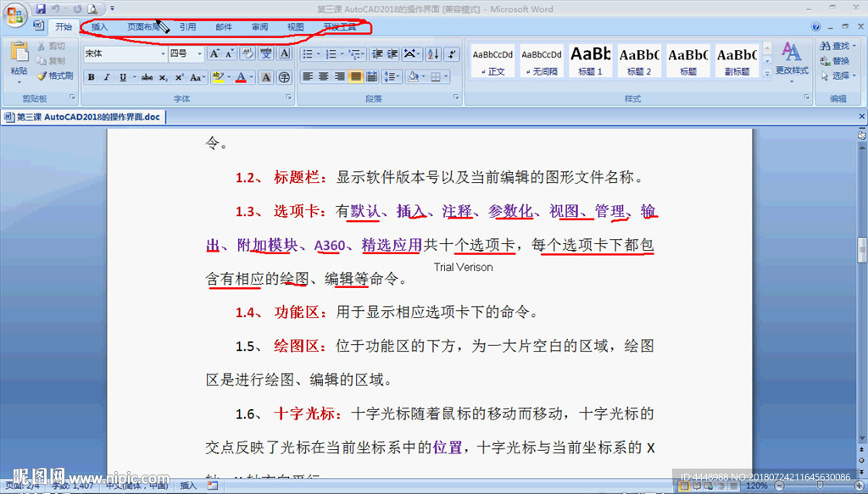Toggle the bulleted list
Screen dimensions: 868x494
pyautogui.click(x=308, y=53)
